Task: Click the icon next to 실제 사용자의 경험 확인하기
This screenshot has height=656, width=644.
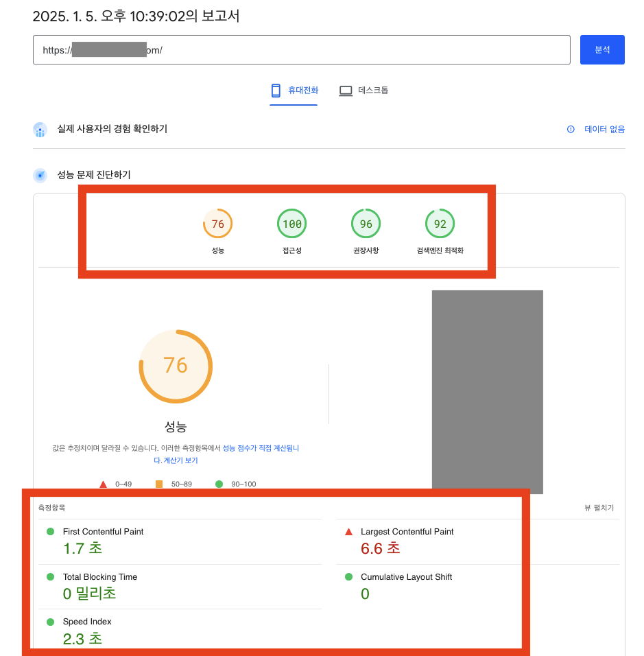Action: point(40,129)
